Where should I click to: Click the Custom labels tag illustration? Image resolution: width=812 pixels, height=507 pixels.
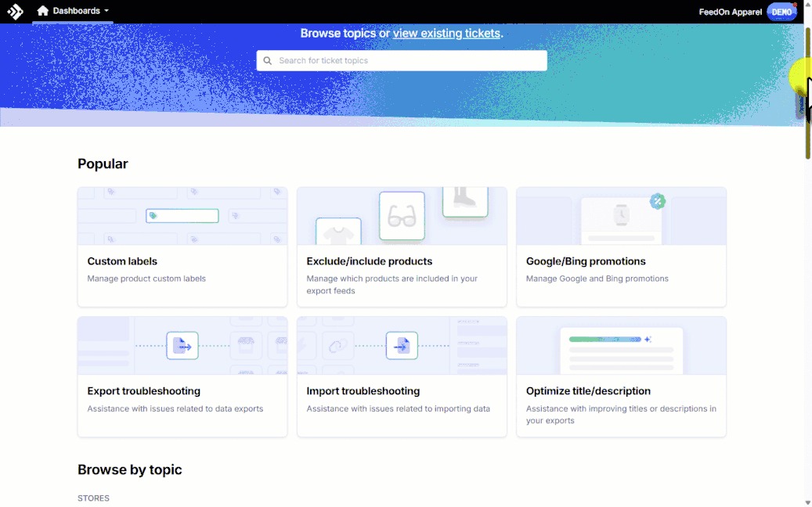(x=182, y=216)
